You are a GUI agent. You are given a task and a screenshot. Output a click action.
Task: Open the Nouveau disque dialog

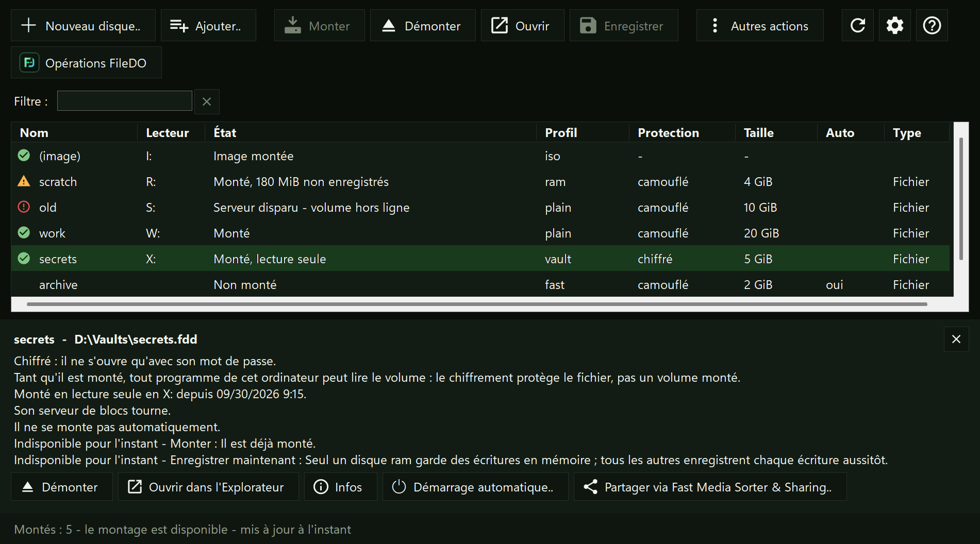point(83,25)
